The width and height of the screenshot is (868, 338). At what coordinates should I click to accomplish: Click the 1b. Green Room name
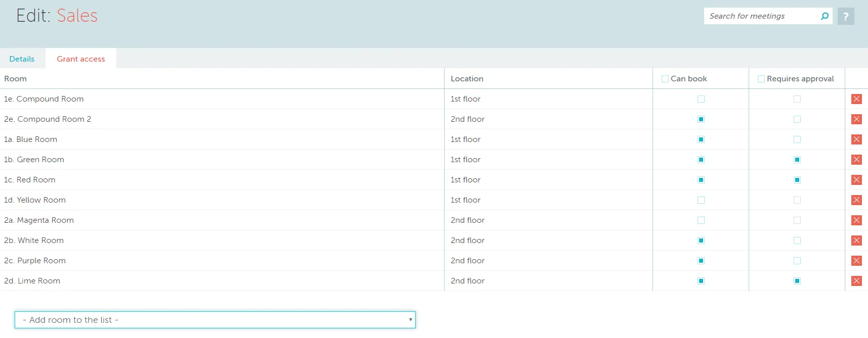click(x=34, y=160)
